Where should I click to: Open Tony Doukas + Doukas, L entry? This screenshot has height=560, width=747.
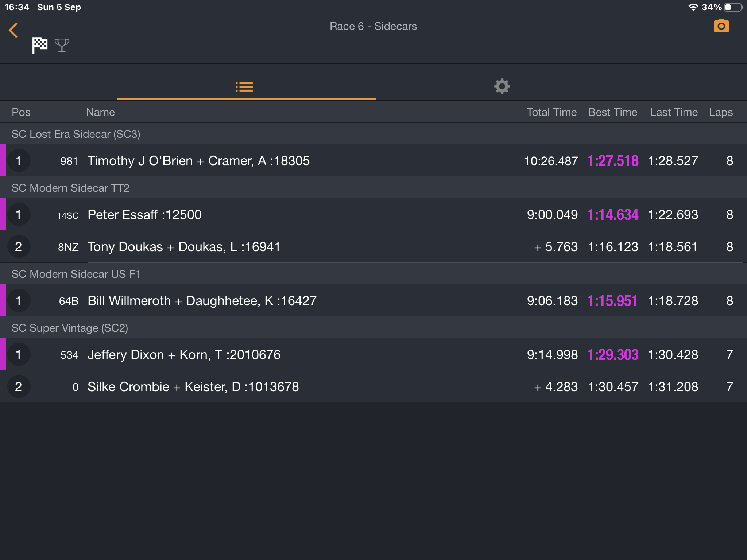click(x=373, y=246)
